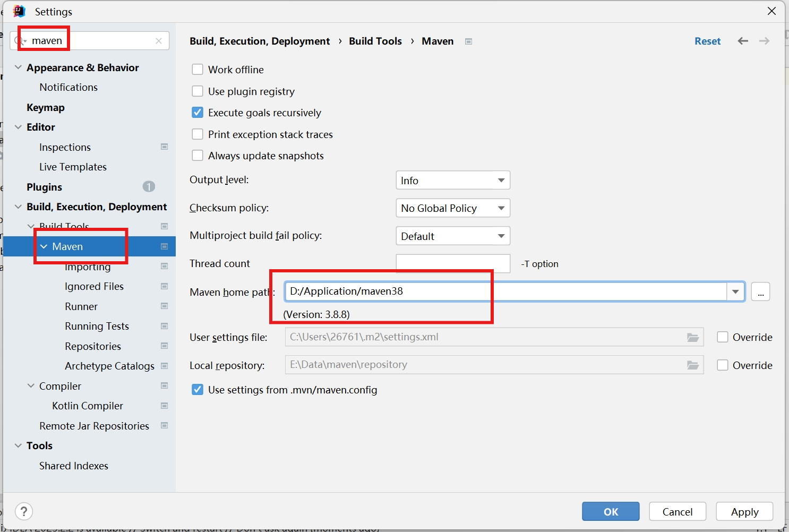The height and width of the screenshot is (532, 789).
Task: Click project-level icon on Runner row
Action: [165, 306]
